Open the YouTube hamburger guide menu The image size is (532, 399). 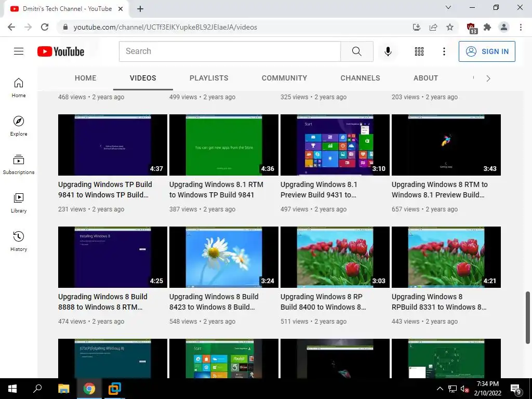click(x=19, y=51)
